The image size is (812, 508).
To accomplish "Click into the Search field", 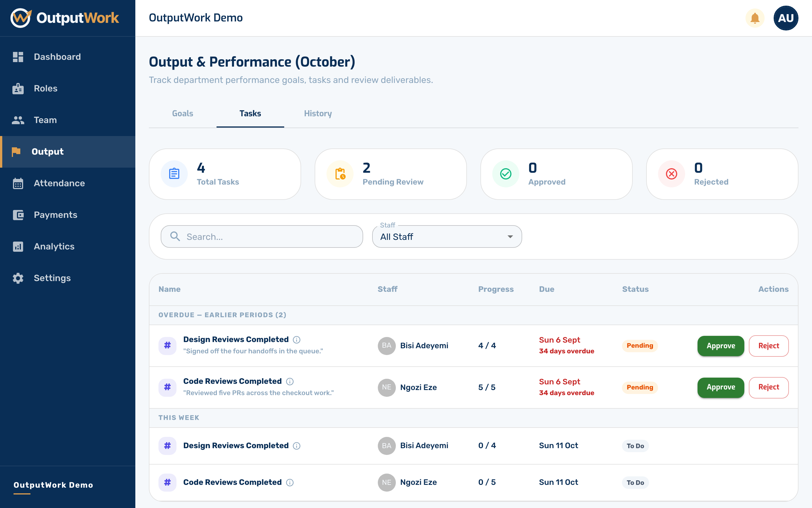I will tap(262, 237).
